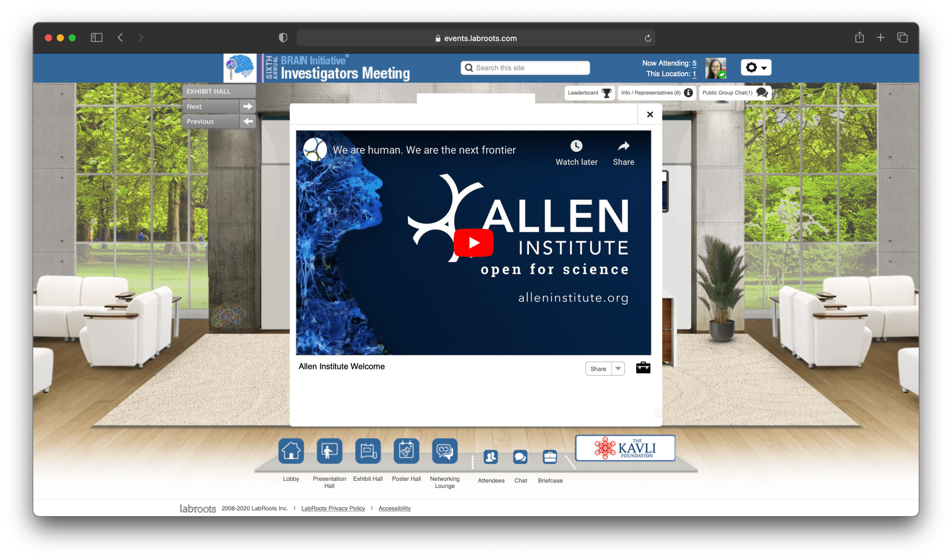Open Info / Representatives (6) panel
952x560 pixels.
[x=657, y=93]
